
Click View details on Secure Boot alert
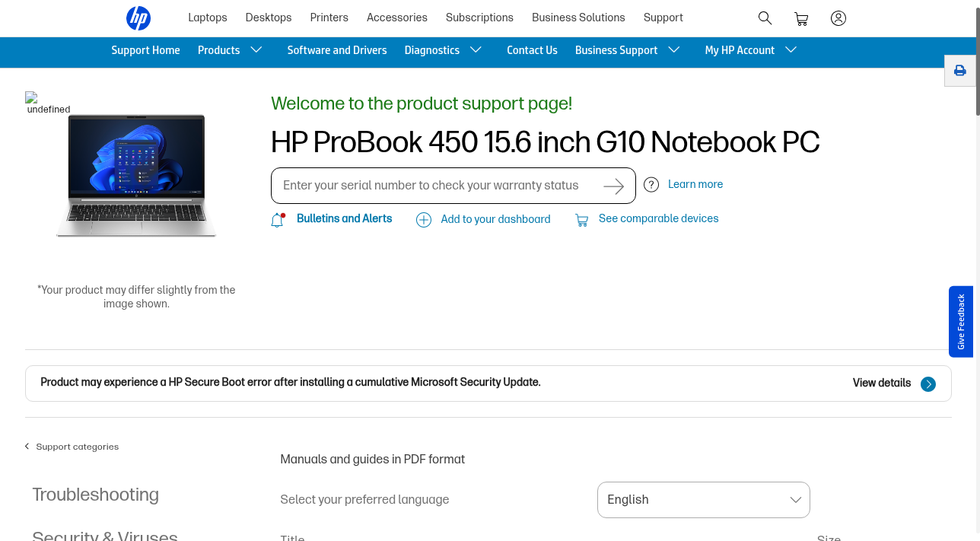pos(882,383)
